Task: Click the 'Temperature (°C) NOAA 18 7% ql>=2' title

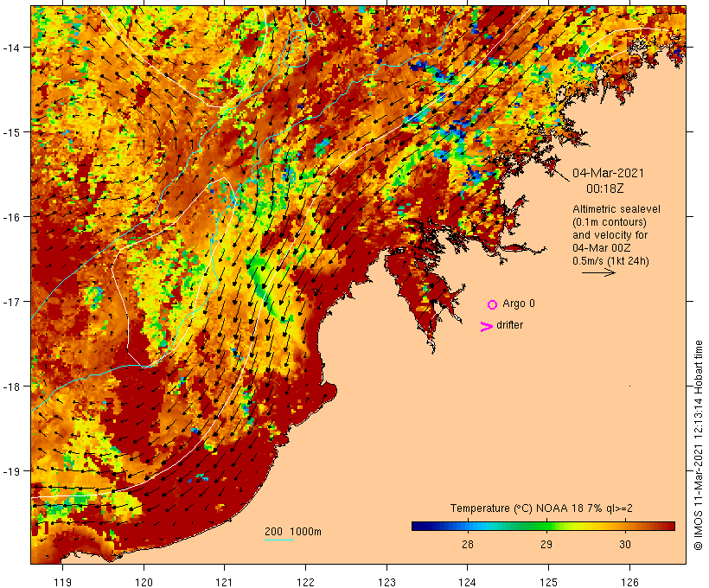Action: (541, 508)
